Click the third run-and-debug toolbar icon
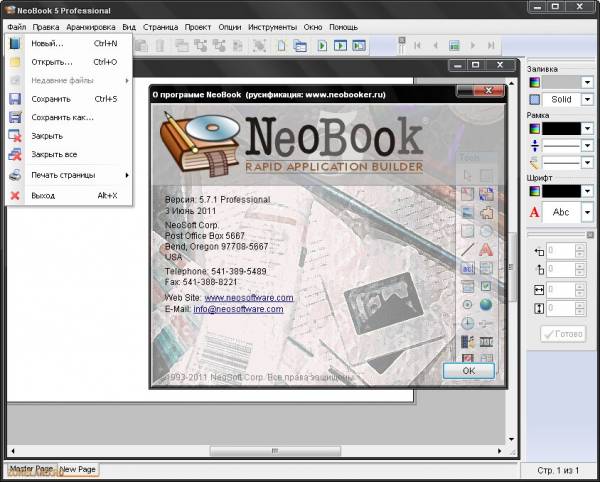 tap(359, 46)
